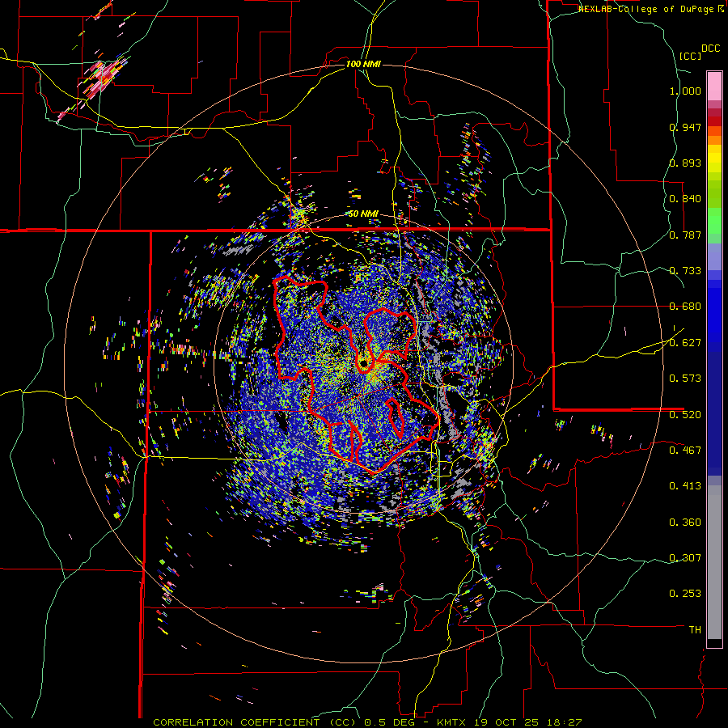
Task: Select the "[CC]" legend header
Action: pos(690,56)
